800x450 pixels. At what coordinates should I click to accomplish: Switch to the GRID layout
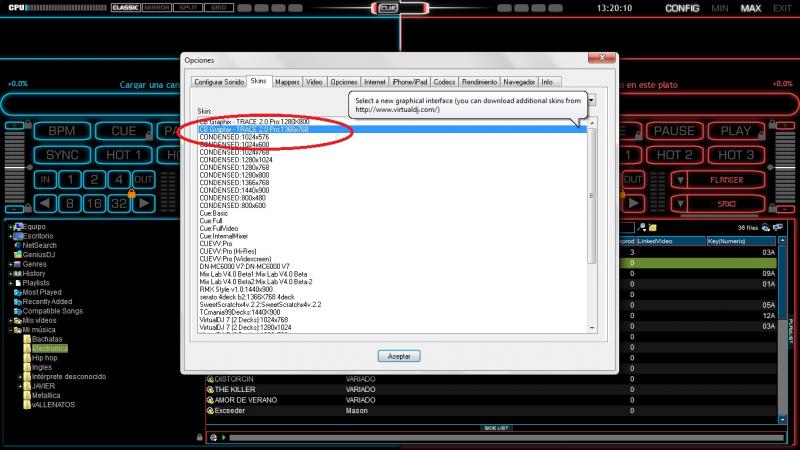click(x=219, y=8)
